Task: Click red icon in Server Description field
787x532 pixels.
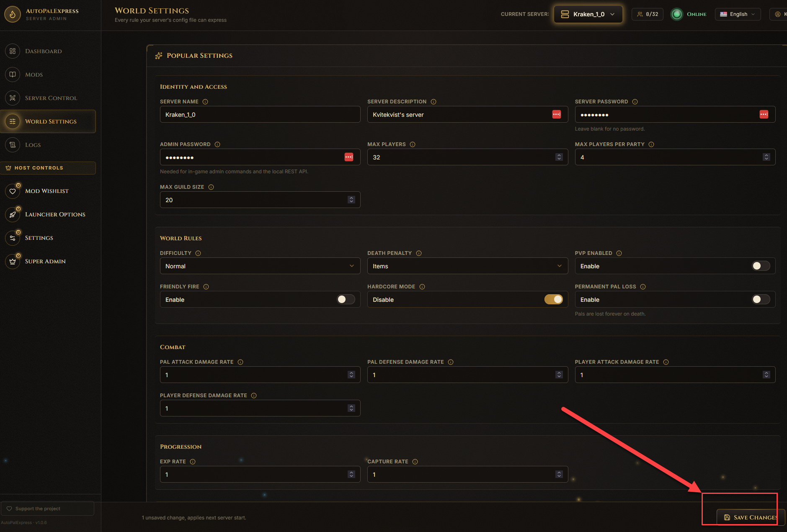Action: click(557, 114)
